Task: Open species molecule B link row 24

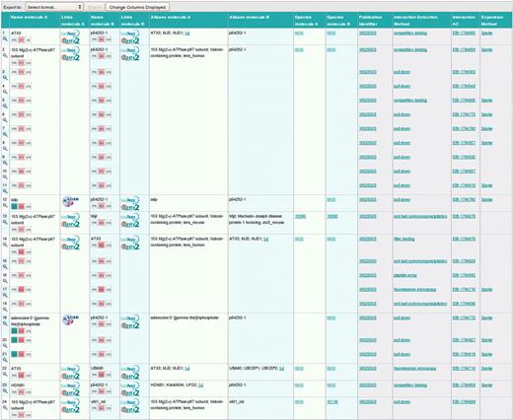Action: click(332, 402)
